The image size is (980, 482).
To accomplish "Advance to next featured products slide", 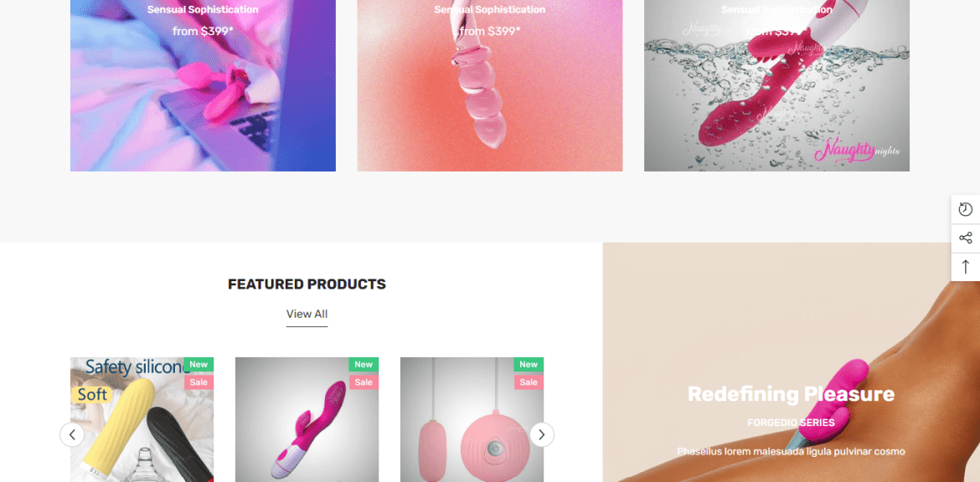I will [542, 434].
